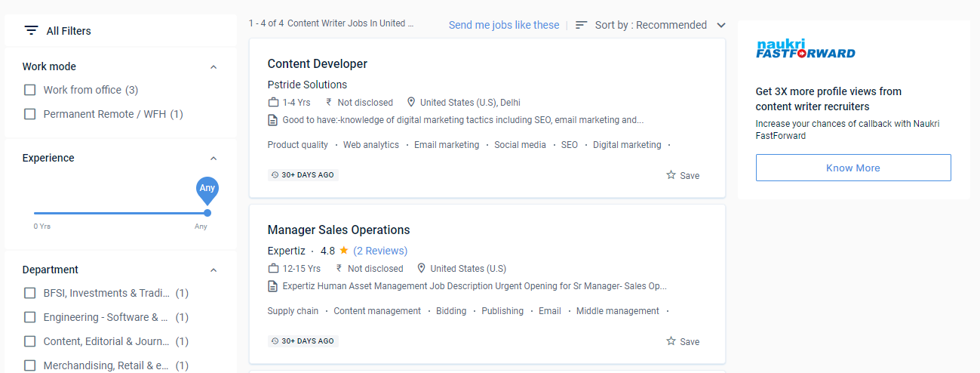980x373 pixels.
Task: Click the Expertiz 4.8 rating value
Action: tap(327, 251)
